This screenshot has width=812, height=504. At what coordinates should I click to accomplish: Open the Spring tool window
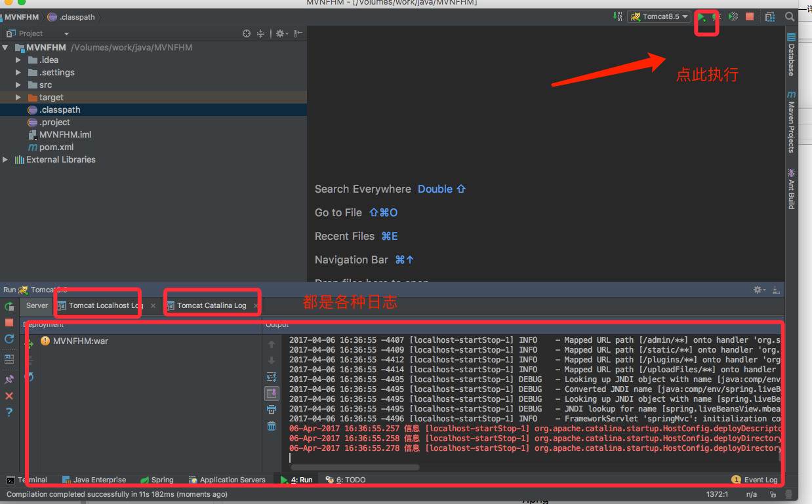click(157, 480)
